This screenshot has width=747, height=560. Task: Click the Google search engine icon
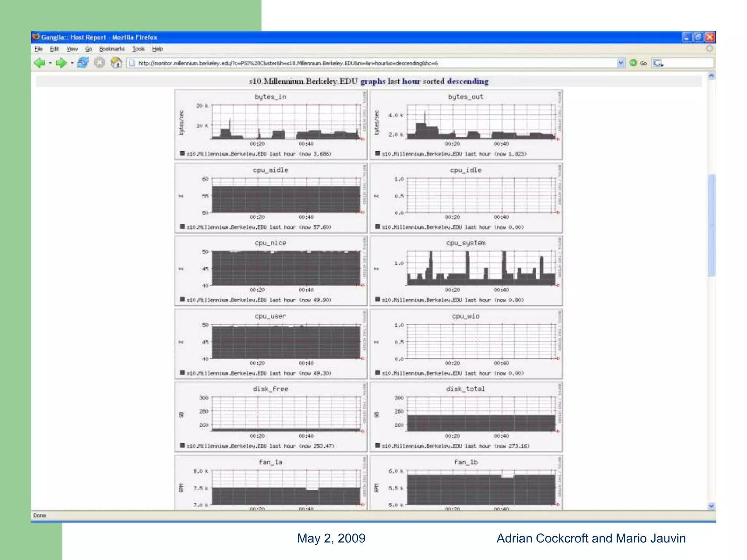click(x=658, y=63)
